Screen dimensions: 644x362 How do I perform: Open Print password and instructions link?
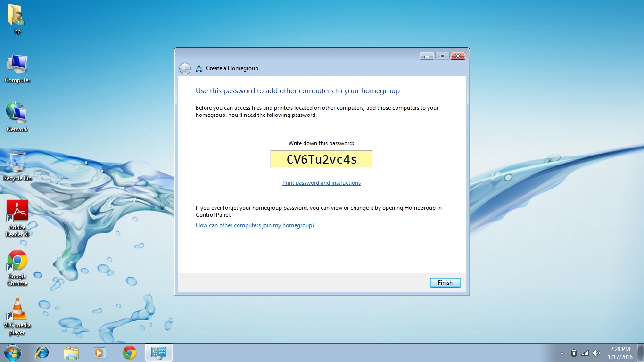click(x=321, y=183)
